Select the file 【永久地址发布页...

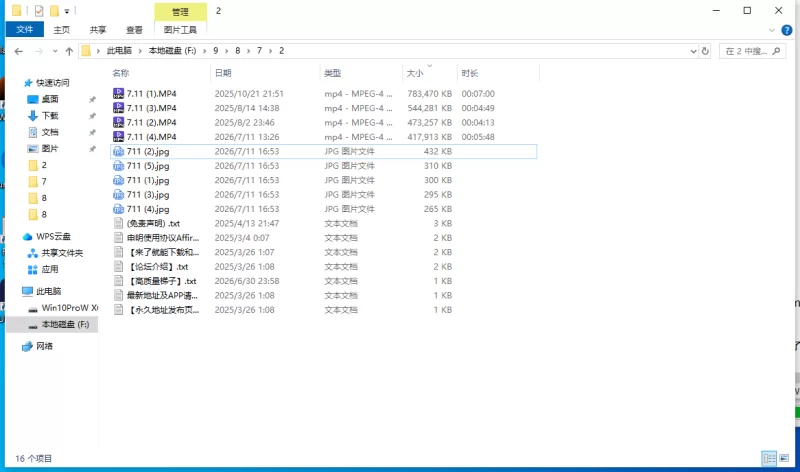163,310
